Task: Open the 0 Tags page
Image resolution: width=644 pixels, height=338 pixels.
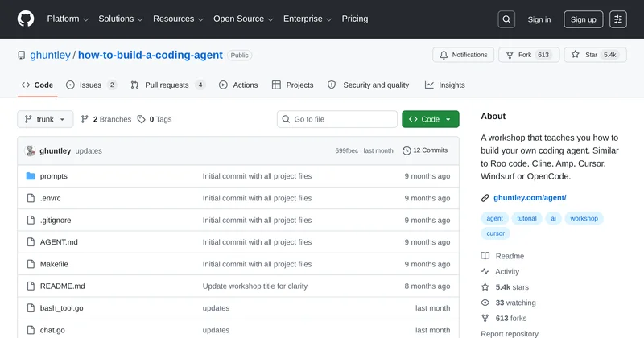Action: [155, 119]
